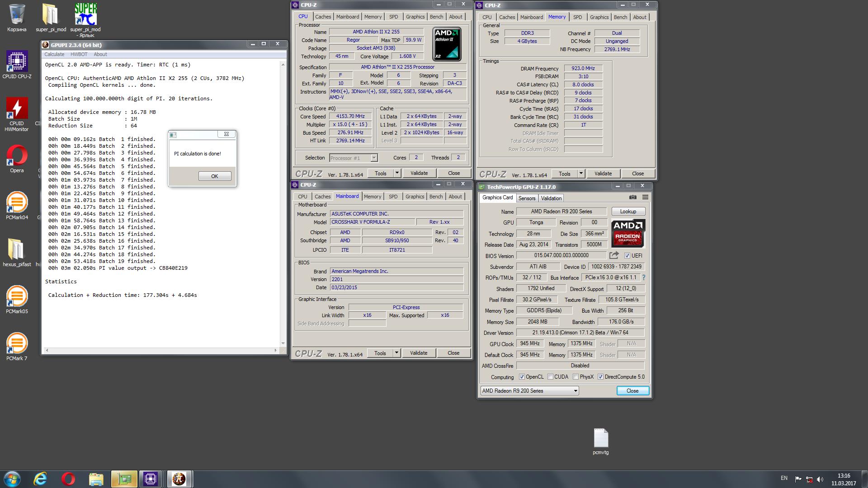The width and height of the screenshot is (868, 488).
Task: Open the AMD Radeon R9 200 Series dropdown
Action: point(529,391)
